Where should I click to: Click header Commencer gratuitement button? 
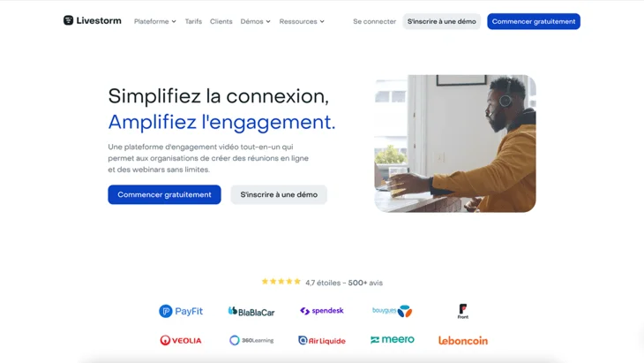coord(534,21)
